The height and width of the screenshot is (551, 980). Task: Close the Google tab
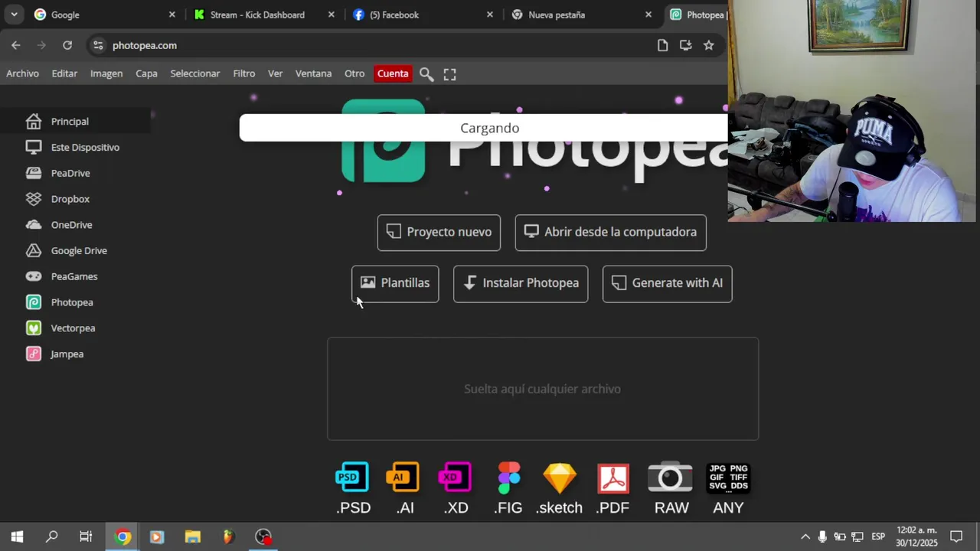[x=172, y=15]
